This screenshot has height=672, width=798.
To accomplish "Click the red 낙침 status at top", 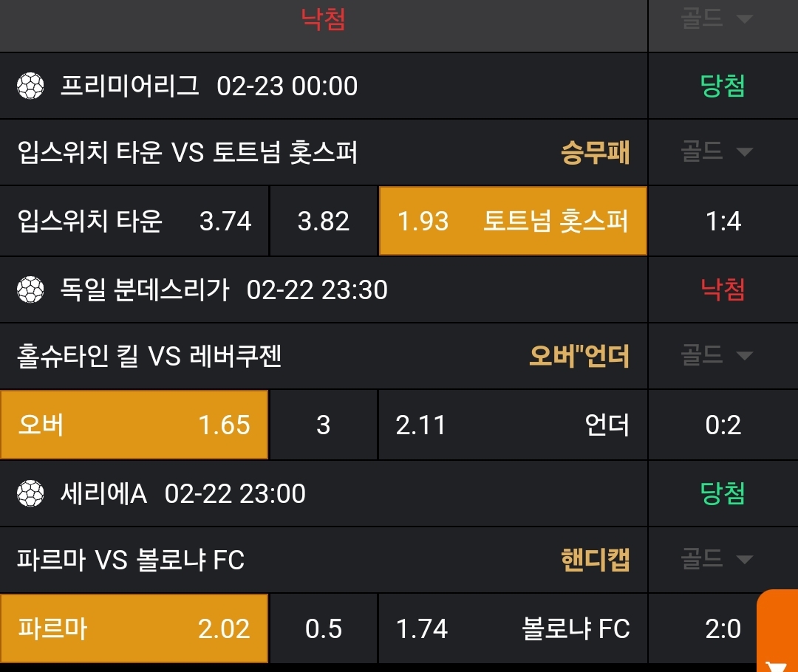I will coord(323,19).
